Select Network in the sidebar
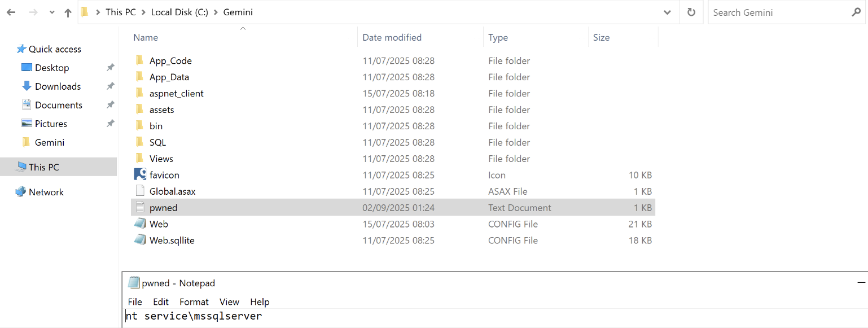This screenshot has width=868, height=328. point(47,192)
